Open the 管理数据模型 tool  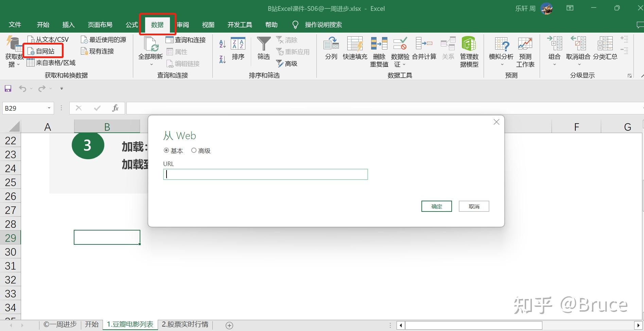[x=469, y=51]
